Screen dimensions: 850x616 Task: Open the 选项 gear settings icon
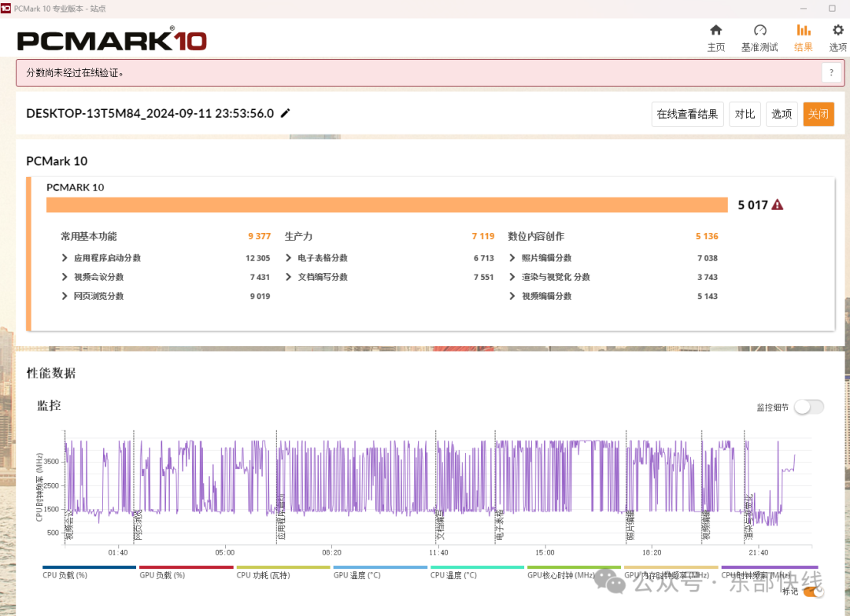coord(838,31)
